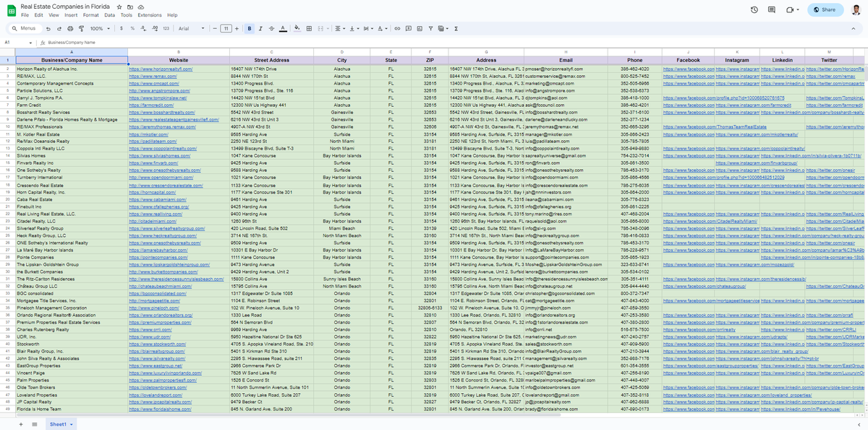Decrease decimal places button
This screenshot has width=868, height=430.
(144, 28)
